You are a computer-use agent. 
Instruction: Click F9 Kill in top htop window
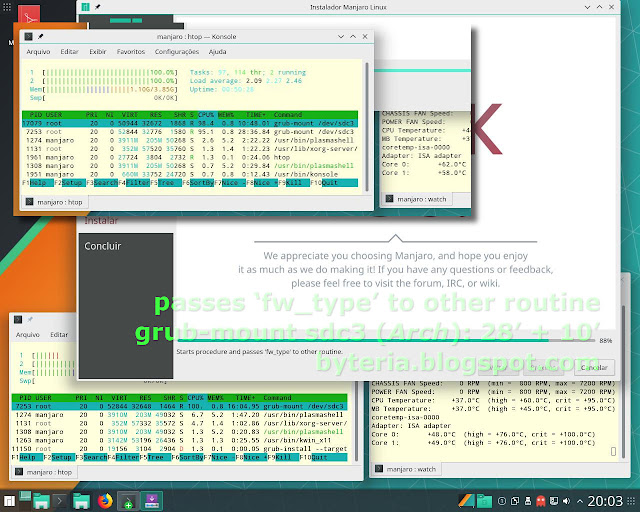click(x=294, y=183)
